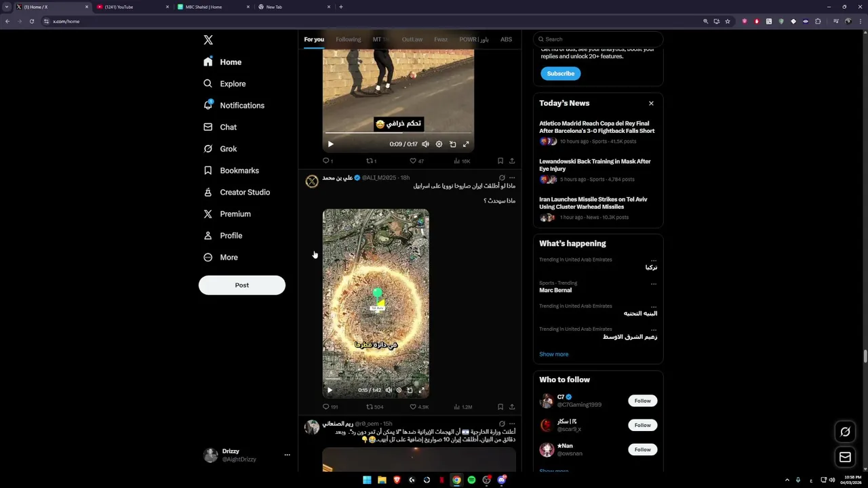Image resolution: width=868 pixels, height=488 pixels.
Task: Open Premium from the sidebar
Action: coord(227,213)
